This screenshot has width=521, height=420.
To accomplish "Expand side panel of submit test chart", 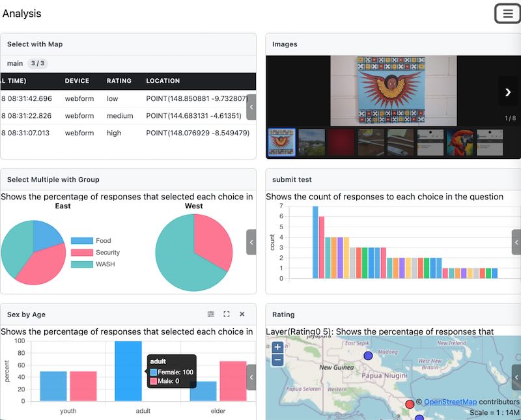I will pos(516,242).
